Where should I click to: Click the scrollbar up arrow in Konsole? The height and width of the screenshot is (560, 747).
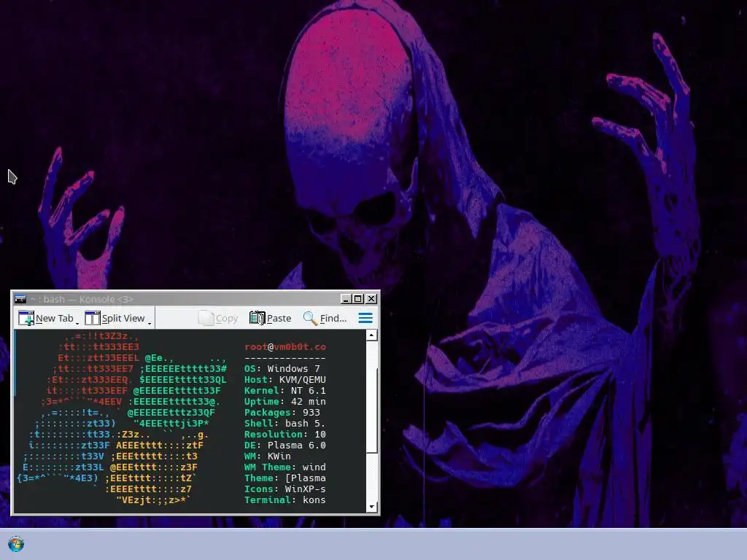(x=371, y=335)
